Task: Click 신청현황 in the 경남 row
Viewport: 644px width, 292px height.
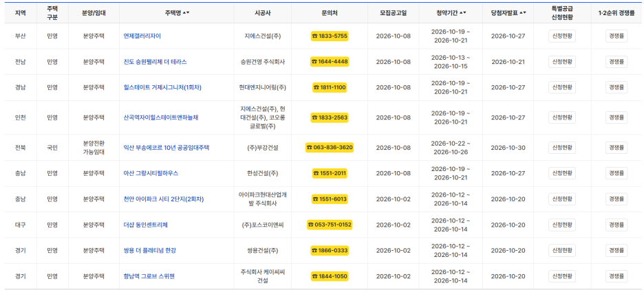Action: pos(562,87)
